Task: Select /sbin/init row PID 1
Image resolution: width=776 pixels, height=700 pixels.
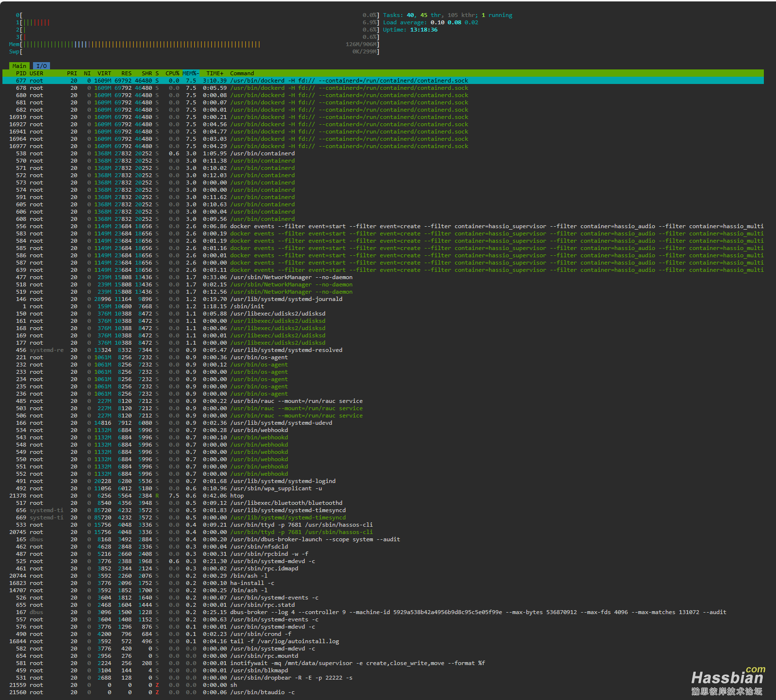Action: coord(383,306)
